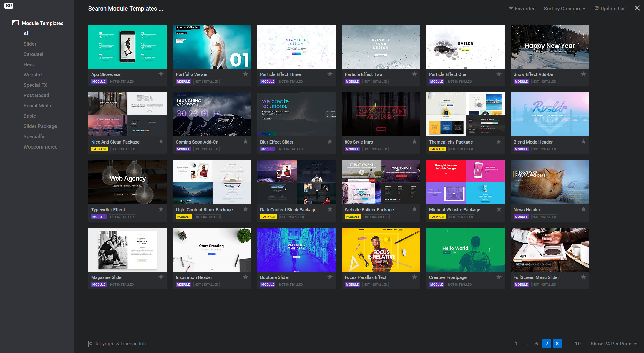Click the Module Templates panel icon
The image size is (644, 353).
tap(15, 23)
